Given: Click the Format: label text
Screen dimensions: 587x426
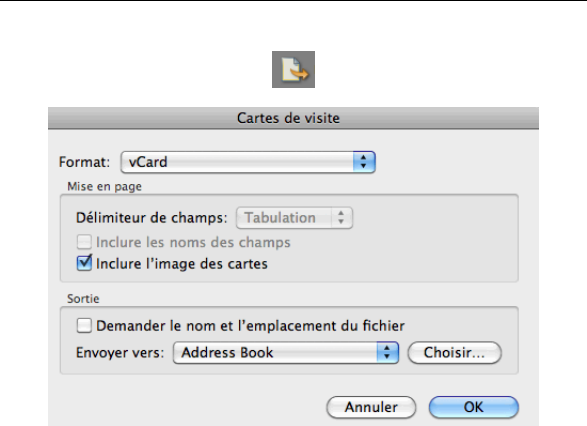Looking at the screenshot, I should point(84,162).
